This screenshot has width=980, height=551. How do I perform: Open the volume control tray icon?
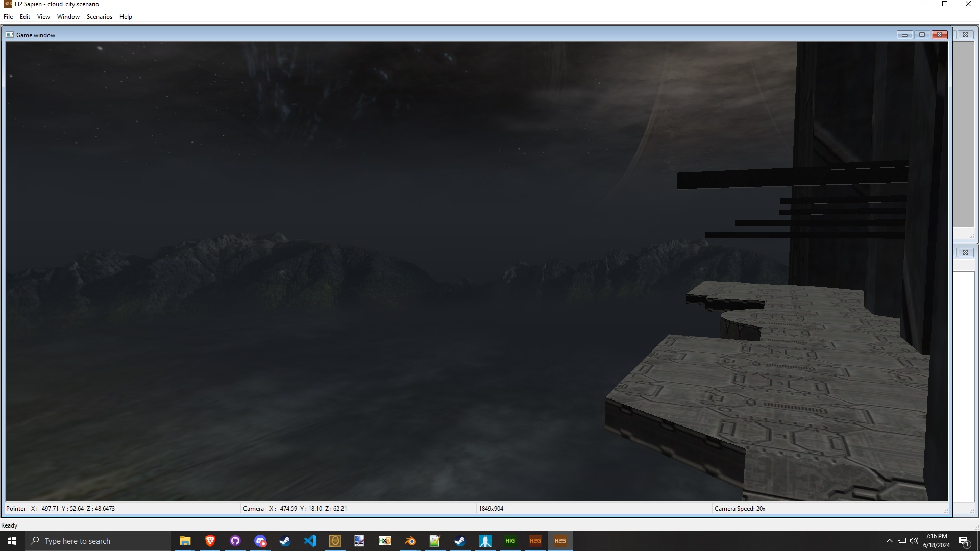pyautogui.click(x=914, y=541)
